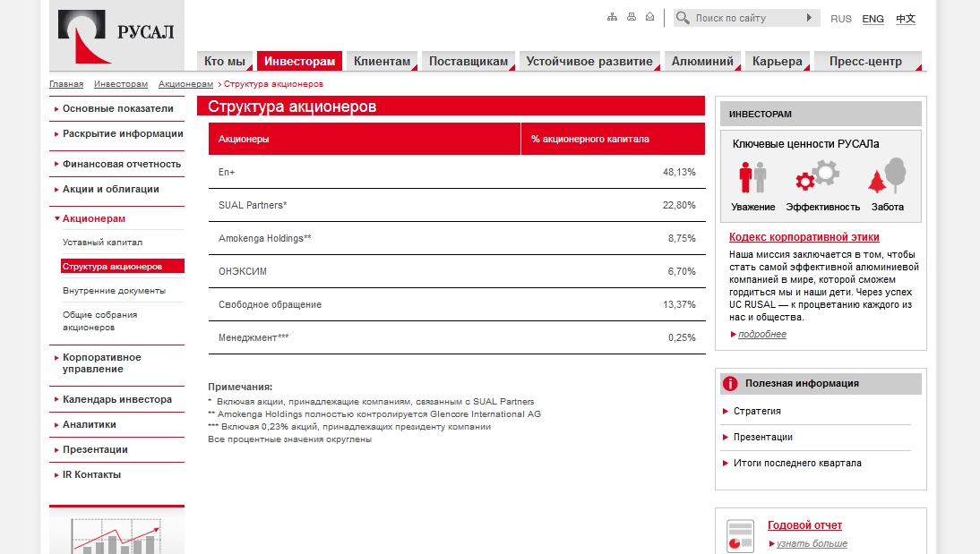980x554 pixels.
Task: Open Презентации in Полезная информация
Action: pos(762,438)
